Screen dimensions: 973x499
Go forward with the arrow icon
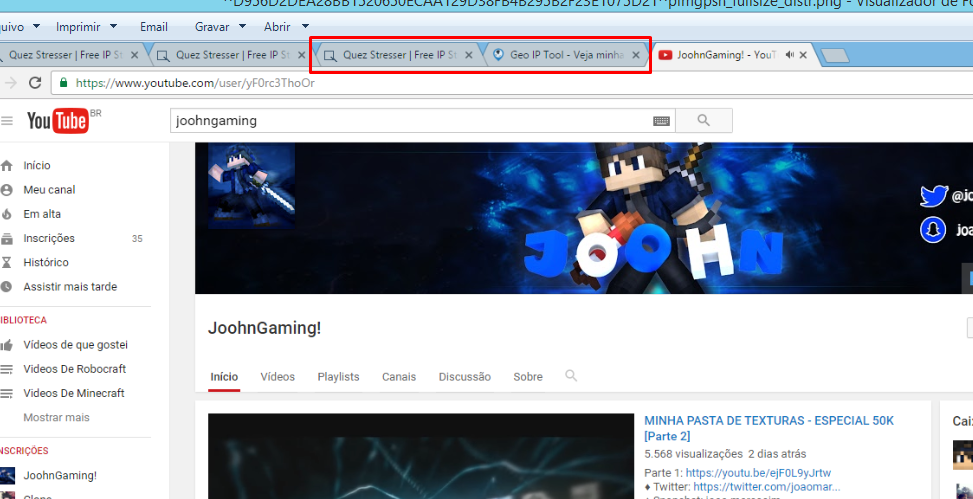(10, 83)
